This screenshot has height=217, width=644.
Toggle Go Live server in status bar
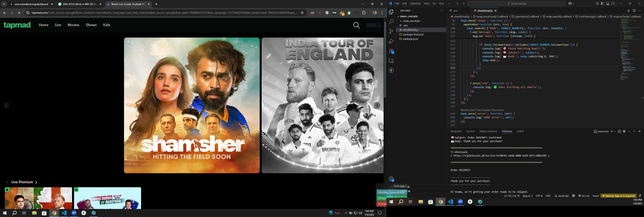click(584, 196)
